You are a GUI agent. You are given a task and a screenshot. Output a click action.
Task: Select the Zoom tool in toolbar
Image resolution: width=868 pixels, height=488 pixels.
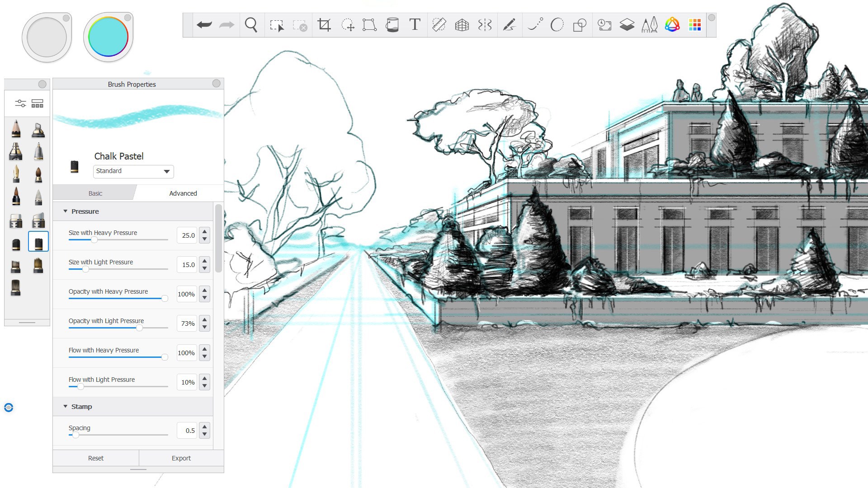tap(251, 24)
